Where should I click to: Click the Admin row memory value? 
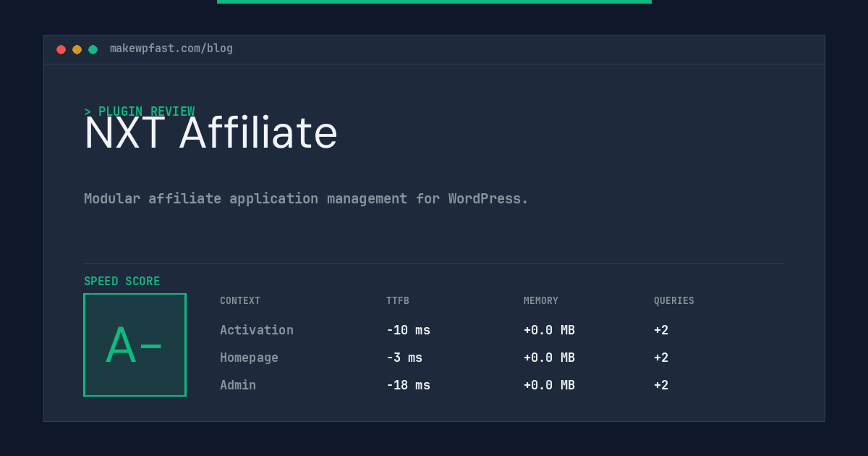(x=549, y=385)
